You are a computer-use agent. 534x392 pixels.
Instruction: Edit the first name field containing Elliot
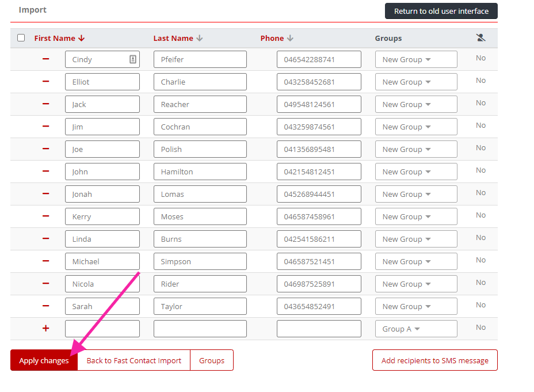pyautogui.click(x=102, y=82)
